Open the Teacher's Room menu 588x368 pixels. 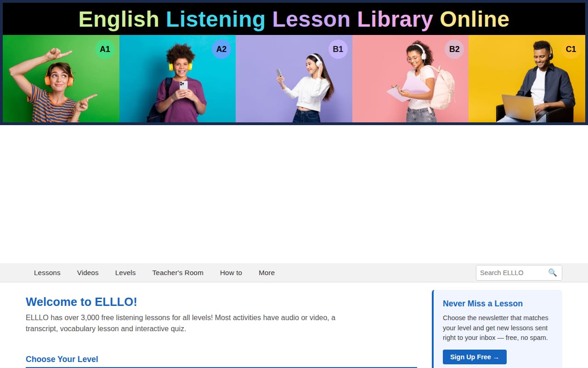[178, 273]
